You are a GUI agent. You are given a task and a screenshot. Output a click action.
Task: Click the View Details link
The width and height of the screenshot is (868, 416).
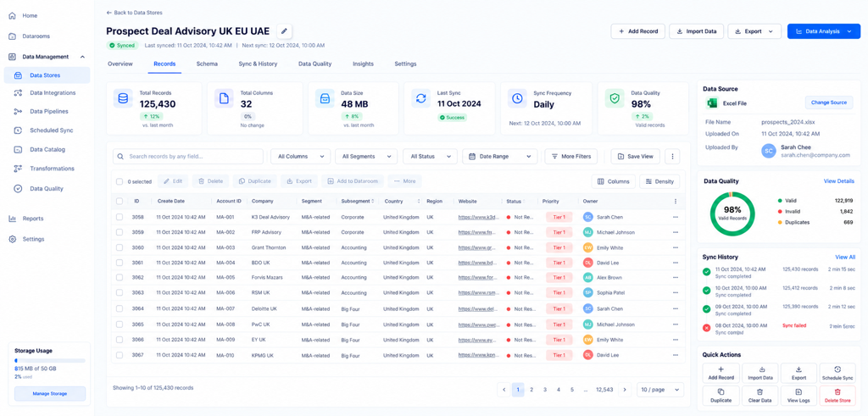tap(838, 181)
